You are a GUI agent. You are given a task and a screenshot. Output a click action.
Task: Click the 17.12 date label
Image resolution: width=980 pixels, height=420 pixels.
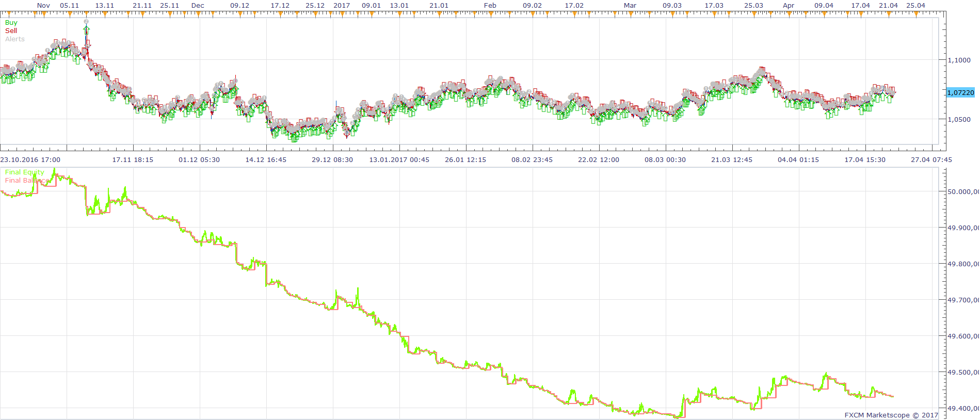pos(280,6)
